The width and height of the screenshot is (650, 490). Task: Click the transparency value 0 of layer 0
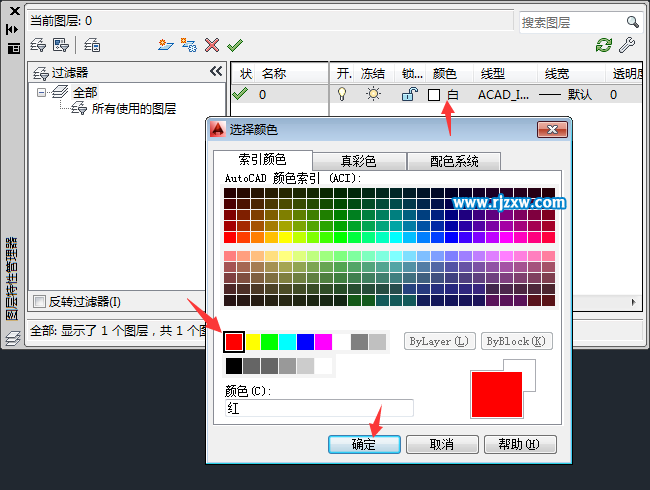pos(613,95)
